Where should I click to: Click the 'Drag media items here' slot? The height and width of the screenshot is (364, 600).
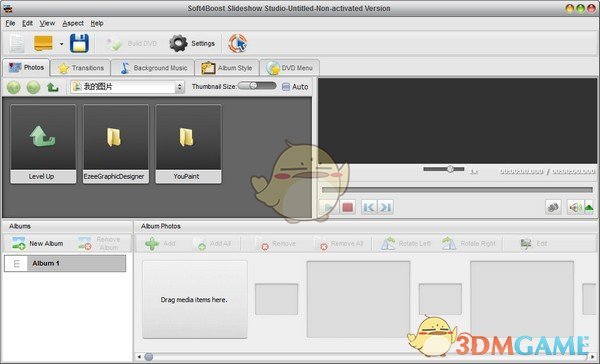coord(195,300)
